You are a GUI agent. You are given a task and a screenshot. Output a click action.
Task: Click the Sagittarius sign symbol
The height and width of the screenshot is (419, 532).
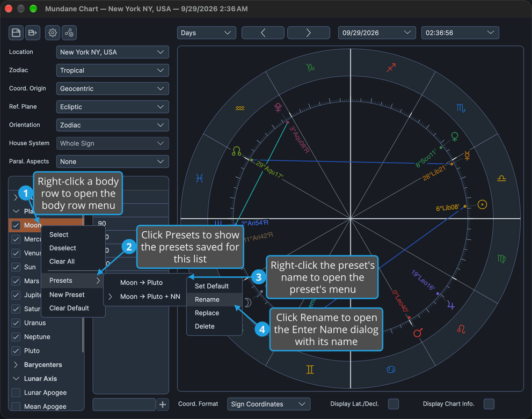pyautogui.click(x=391, y=68)
